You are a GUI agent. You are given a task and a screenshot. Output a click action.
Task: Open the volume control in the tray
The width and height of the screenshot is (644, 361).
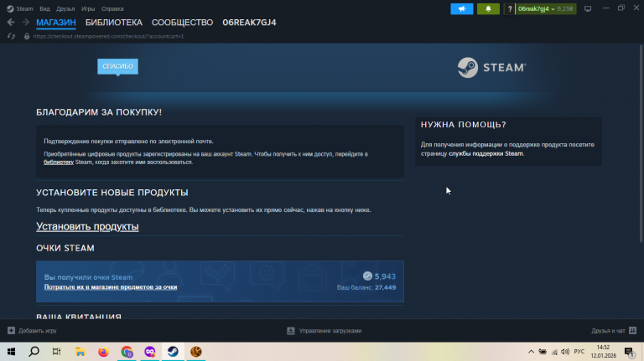(565, 352)
